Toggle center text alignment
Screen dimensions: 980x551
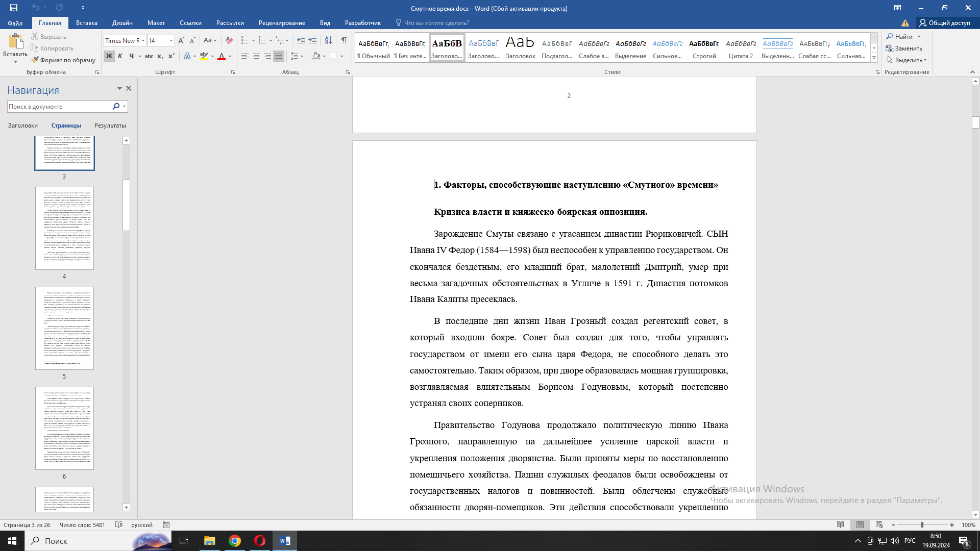coord(256,56)
